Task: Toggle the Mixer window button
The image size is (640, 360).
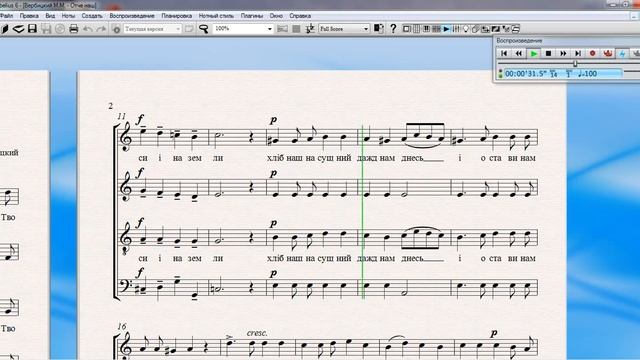Action: (456, 29)
